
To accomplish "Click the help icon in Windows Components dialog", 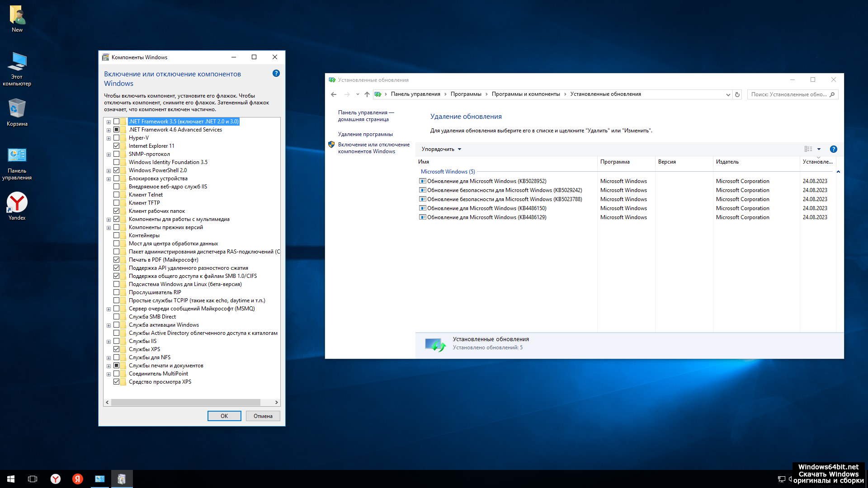I will pos(276,73).
